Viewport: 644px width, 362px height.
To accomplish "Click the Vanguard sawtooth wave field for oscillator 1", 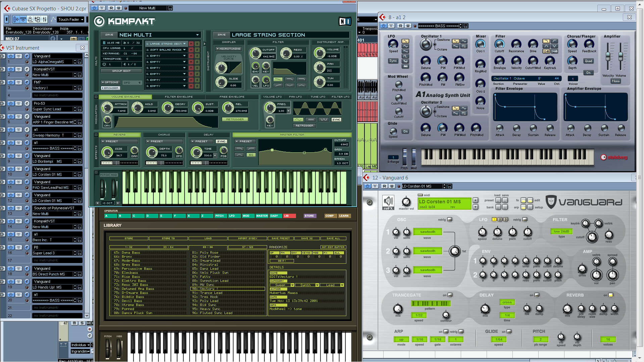I will pyautogui.click(x=428, y=232).
